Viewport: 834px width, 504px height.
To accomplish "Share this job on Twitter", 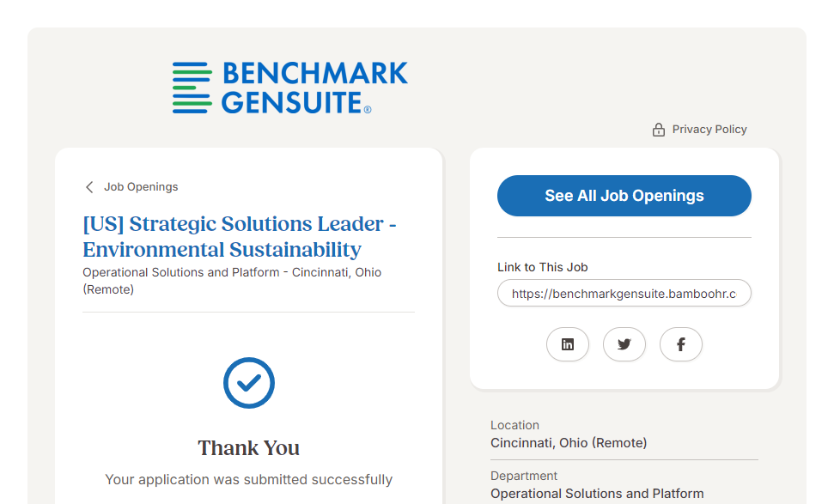I will pyautogui.click(x=624, y=344).
